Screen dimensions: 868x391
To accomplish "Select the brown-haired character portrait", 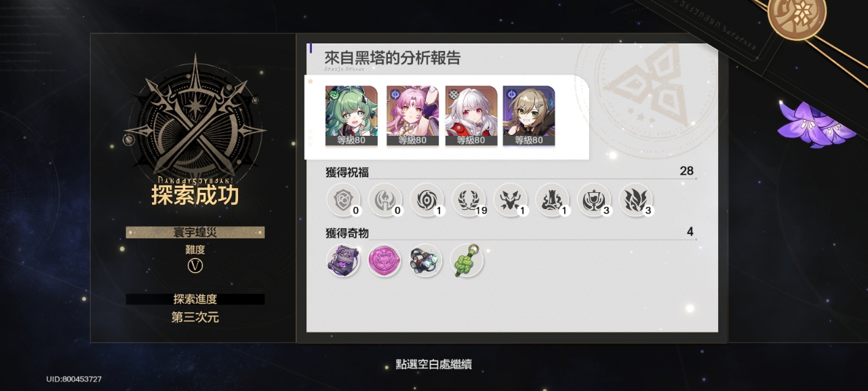I will pos(529,116).
